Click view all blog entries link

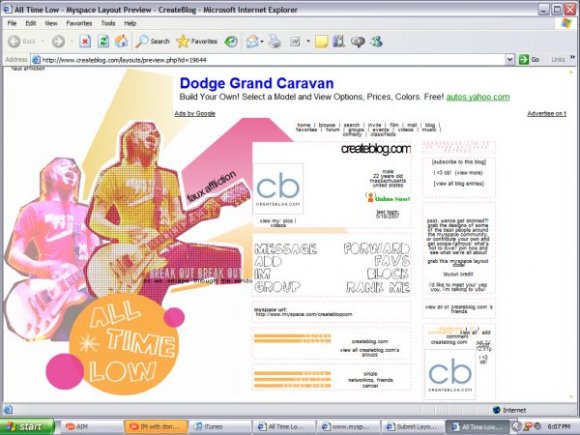tap(459, 183)
